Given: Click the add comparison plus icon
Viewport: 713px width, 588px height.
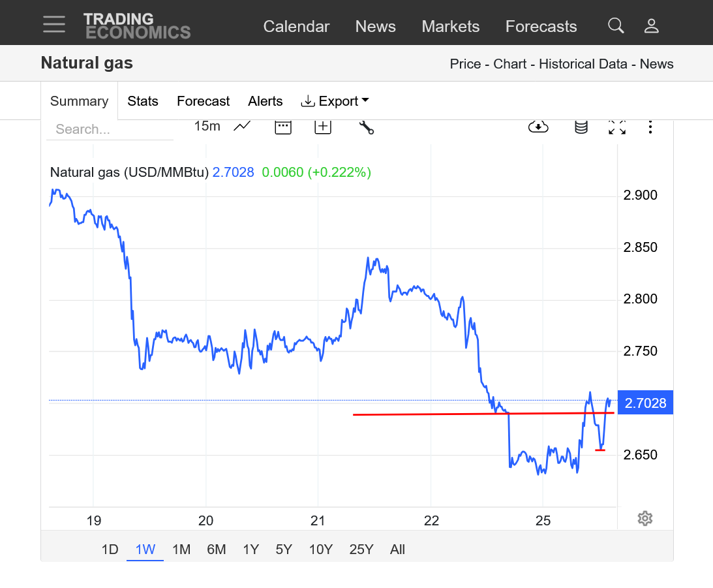Looking at the screenshot, I should [323, 127].
